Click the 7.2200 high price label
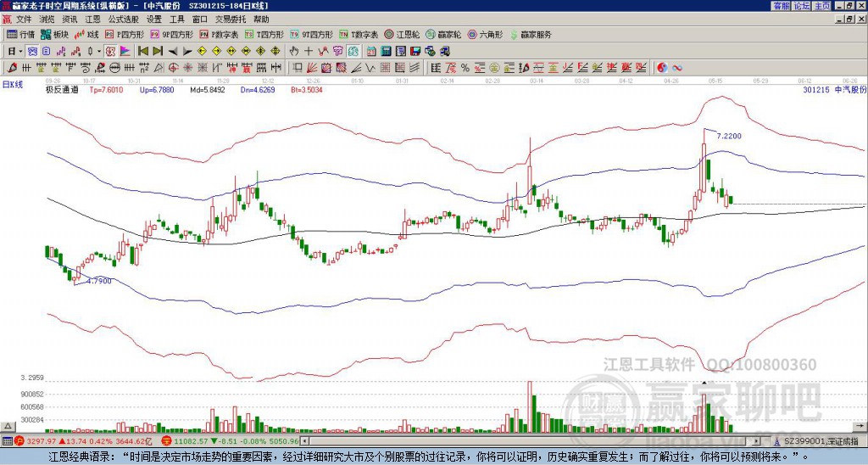 [730, 136]
